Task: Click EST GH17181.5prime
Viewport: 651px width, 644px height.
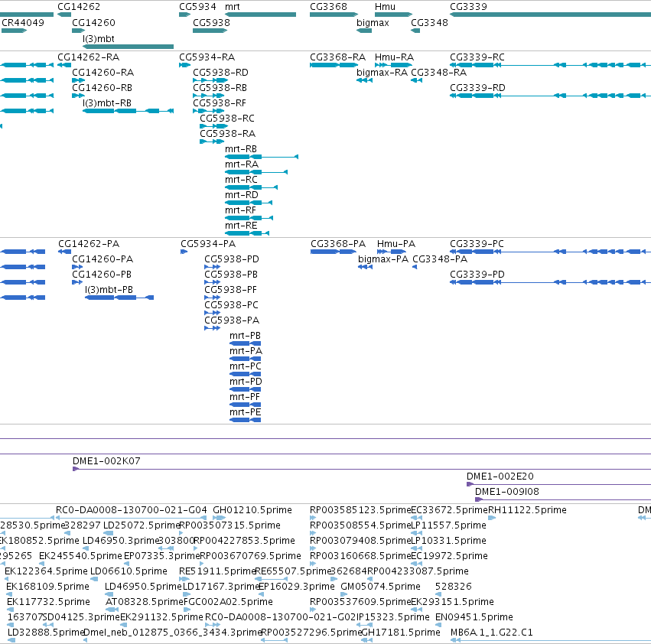Action: (367, 641)
